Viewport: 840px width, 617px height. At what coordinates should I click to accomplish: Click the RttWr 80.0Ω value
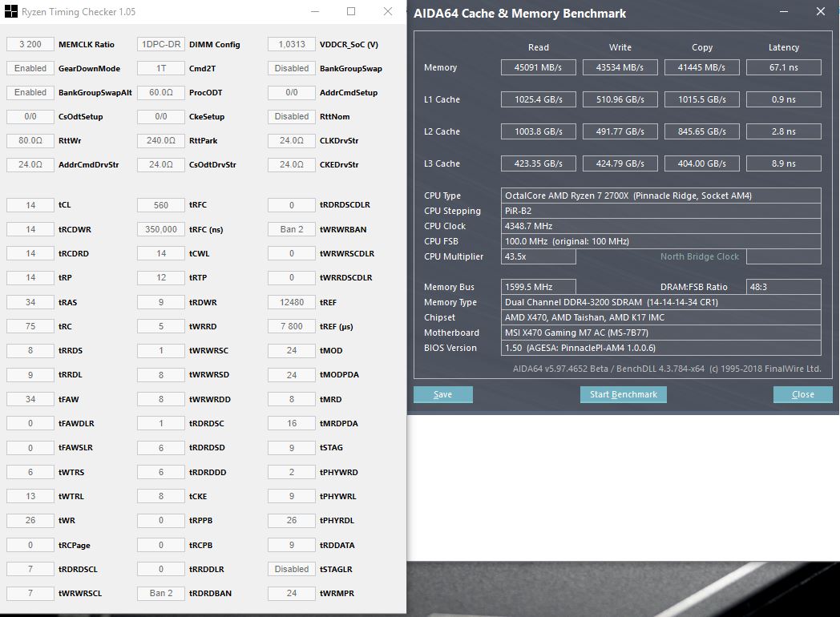point(30,141)
